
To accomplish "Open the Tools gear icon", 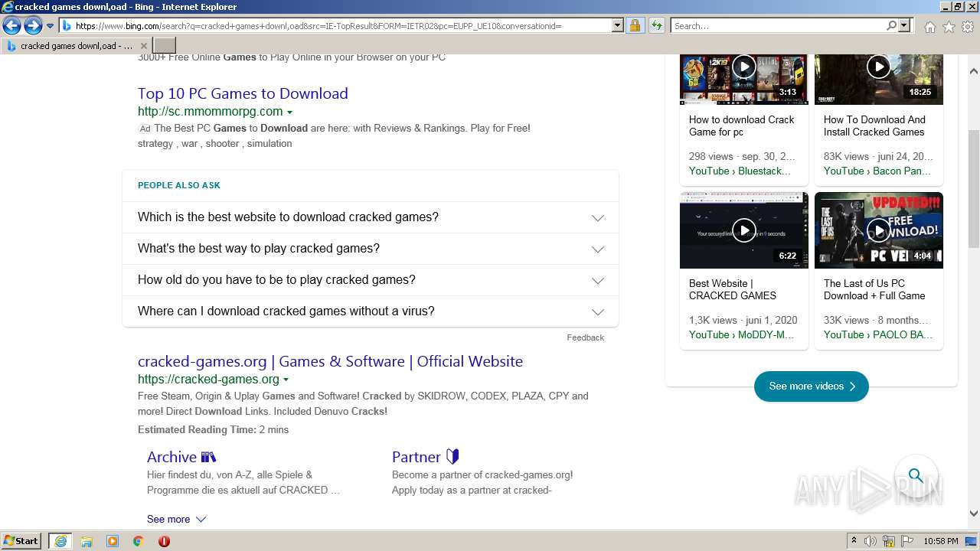I will pyautogui.click(x=968, y=27).
